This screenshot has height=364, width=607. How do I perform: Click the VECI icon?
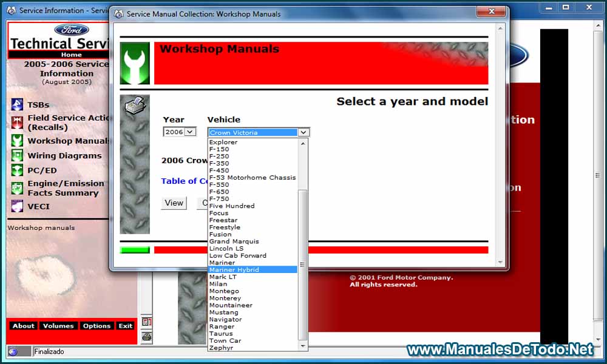(x=16, y=206)
